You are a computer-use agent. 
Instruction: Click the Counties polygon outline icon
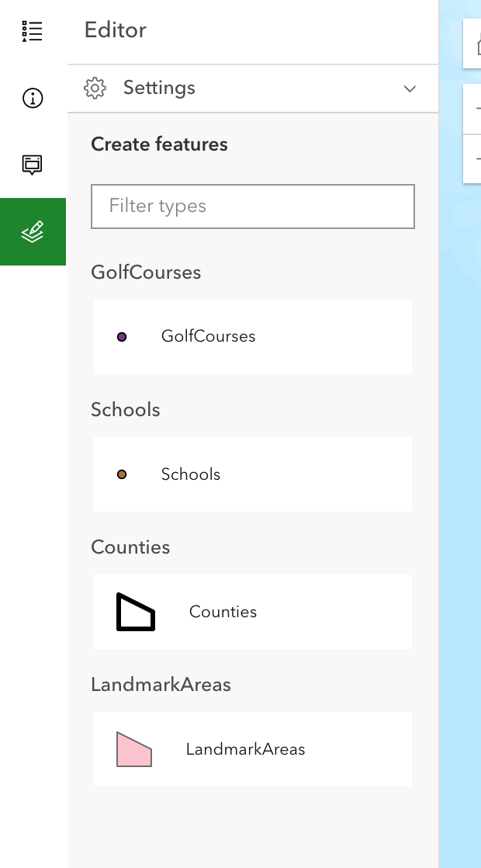click(136, 611)
